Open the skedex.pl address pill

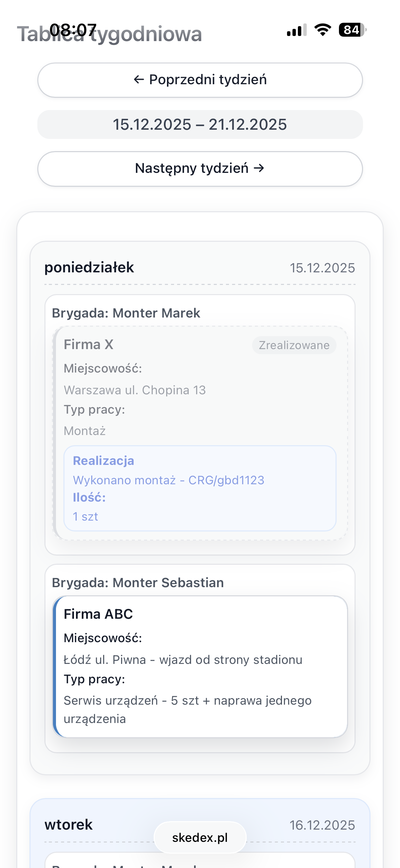pos(200,837)
